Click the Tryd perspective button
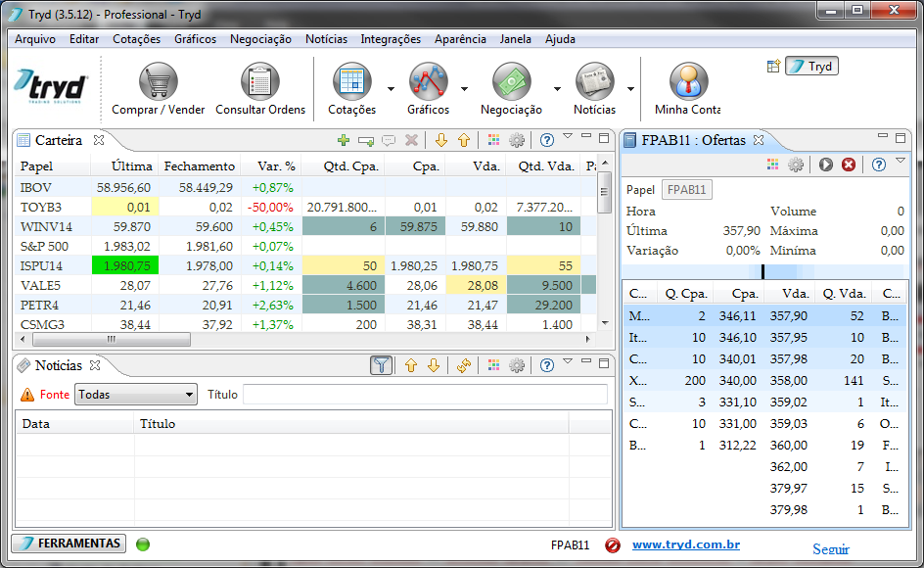 tap(811, 66)
